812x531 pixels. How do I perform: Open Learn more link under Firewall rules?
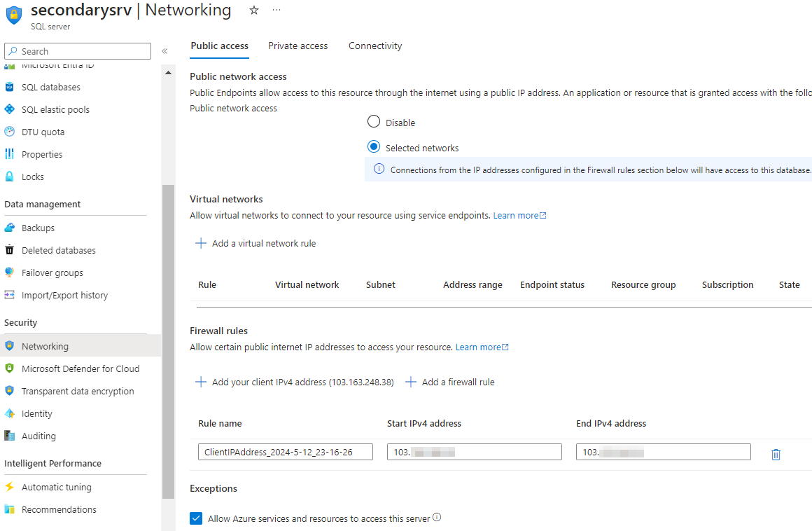point(482,347)
